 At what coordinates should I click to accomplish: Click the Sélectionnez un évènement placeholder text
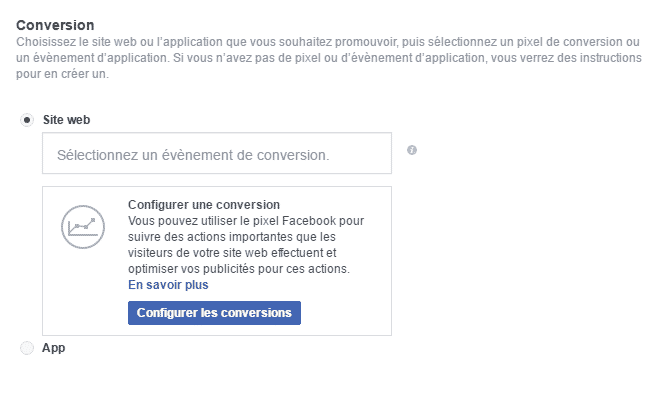193,155
